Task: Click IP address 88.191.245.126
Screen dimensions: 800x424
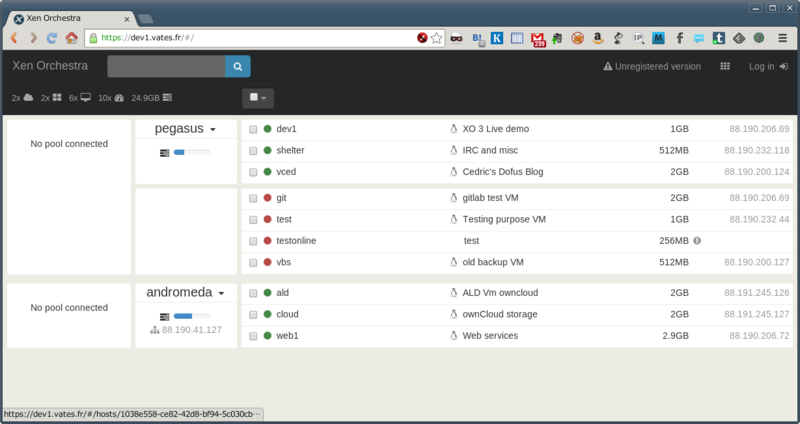Action: click(x=757, y=293)
